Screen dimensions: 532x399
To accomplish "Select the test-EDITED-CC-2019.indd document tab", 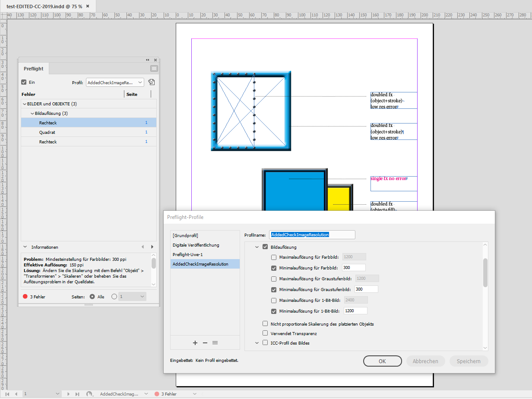I will (43, 7).
